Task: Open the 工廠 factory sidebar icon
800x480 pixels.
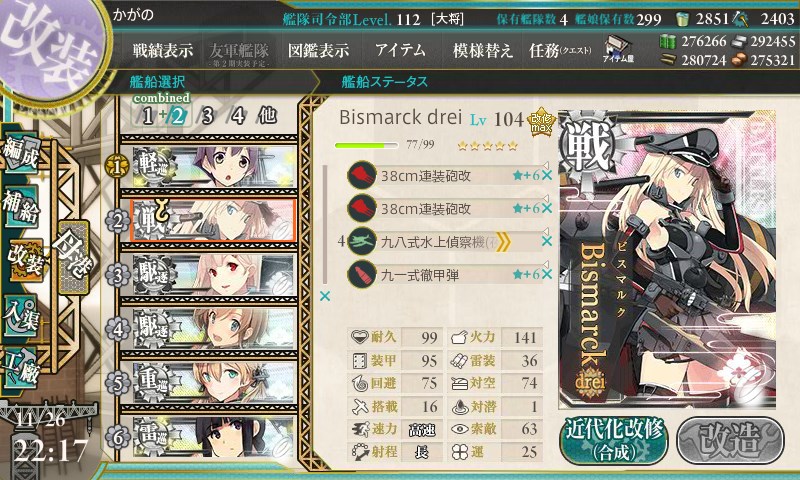Action: click(21, 368)
